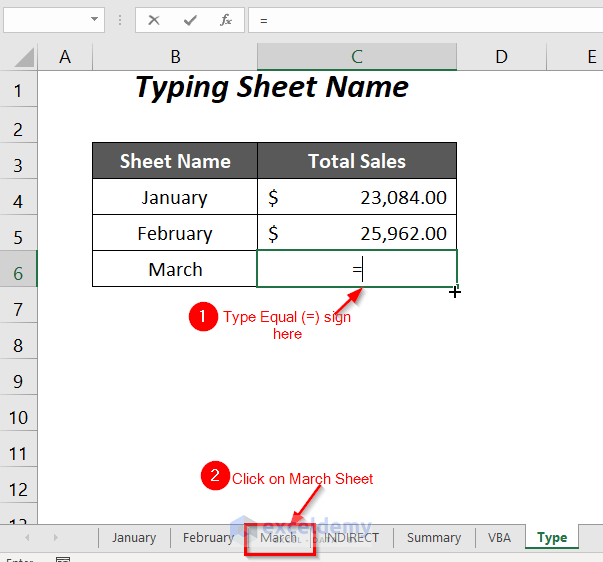Cancel the formula entry with the X icon

[x=154, y=20]
